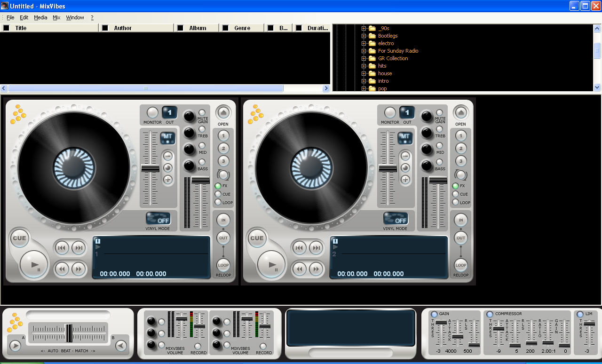Set loop IN point on deck 2
Viewport: 602px width, 364px height.
click(461, 220)
